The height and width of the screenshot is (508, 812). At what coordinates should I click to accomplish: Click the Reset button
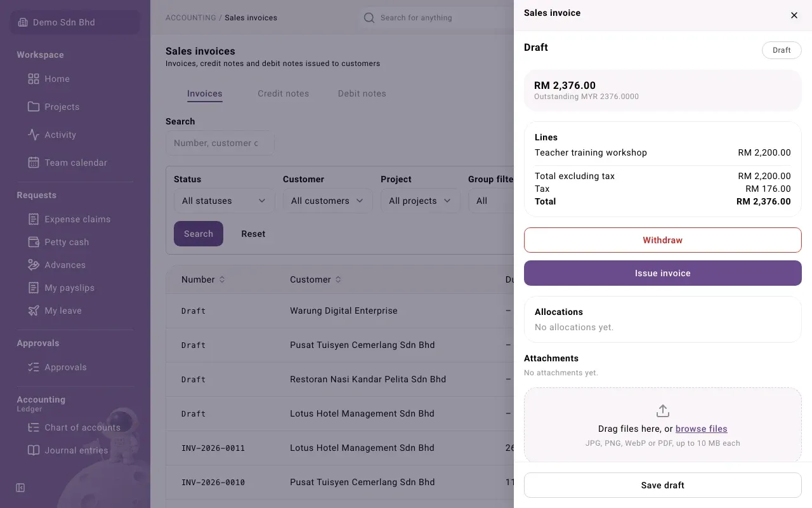(253, 234)
